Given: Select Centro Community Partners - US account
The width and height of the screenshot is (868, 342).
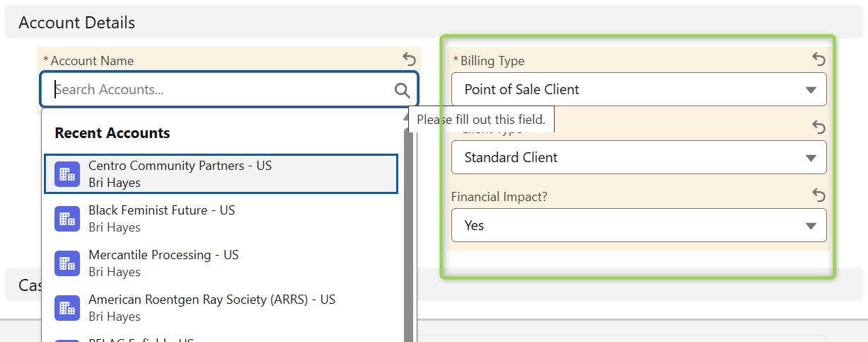Looking at the screenshot, I should (221, 174).
